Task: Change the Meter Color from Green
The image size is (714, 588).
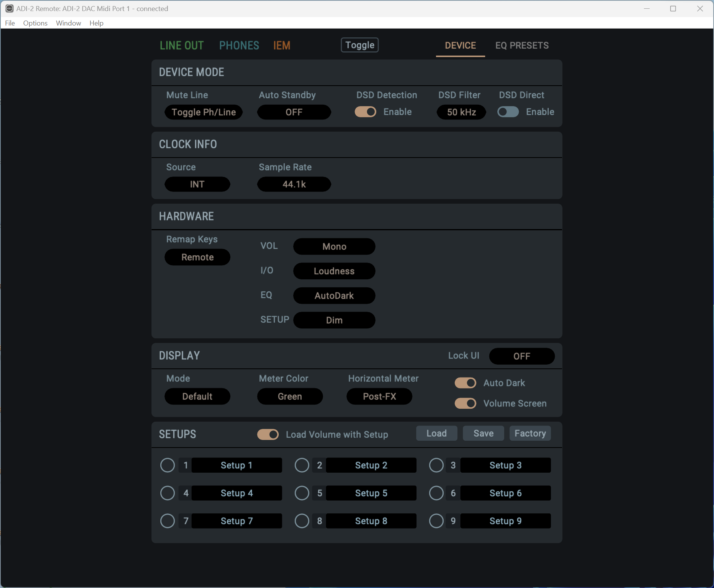Action: (290, 396)
